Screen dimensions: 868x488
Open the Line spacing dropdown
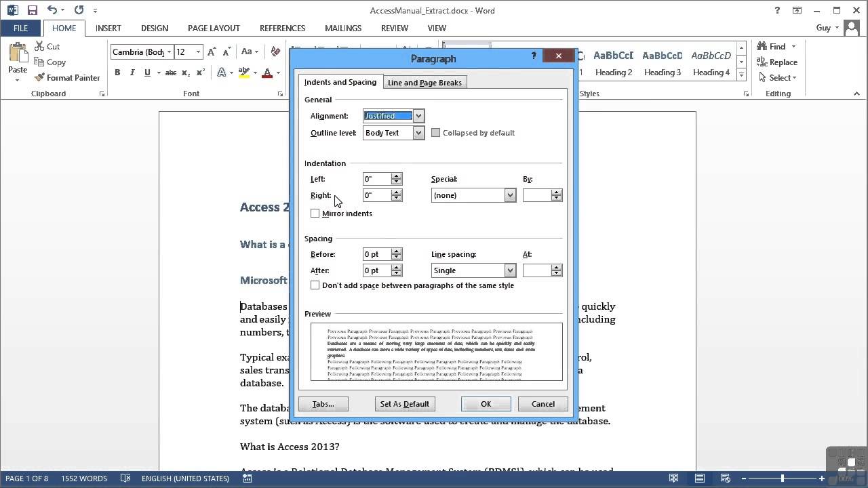coord(510,270)
